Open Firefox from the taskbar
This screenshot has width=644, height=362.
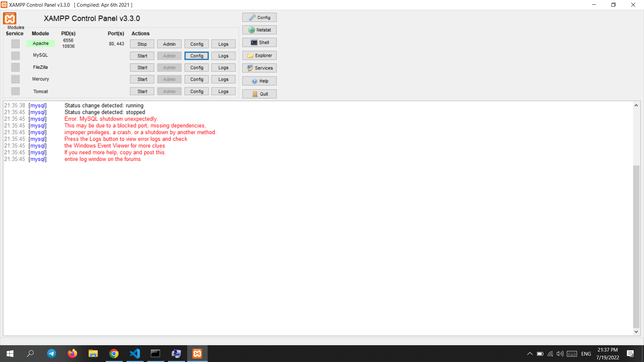pyautogui.click(x=72, y=354)
